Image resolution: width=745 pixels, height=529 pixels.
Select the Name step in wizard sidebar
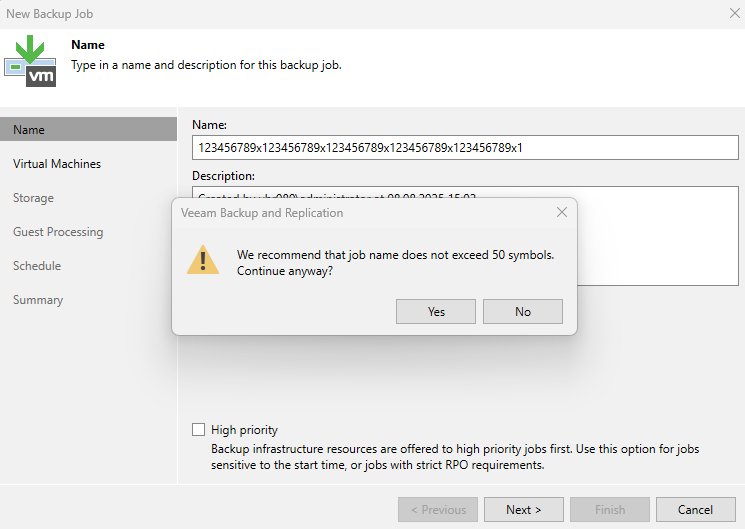(x=29, y=130)
